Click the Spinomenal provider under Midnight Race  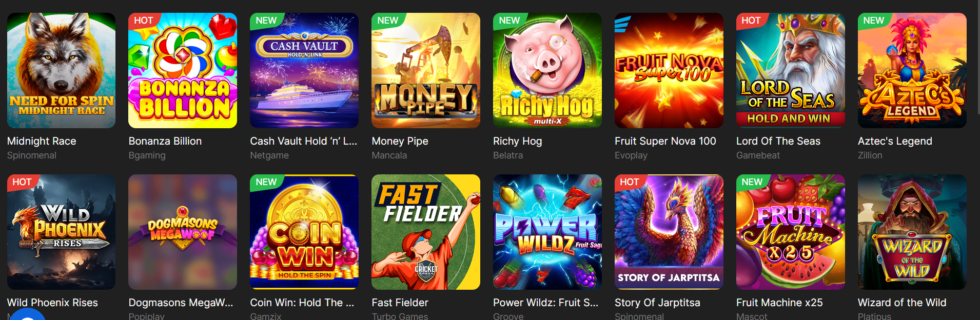tap(32, 155)
